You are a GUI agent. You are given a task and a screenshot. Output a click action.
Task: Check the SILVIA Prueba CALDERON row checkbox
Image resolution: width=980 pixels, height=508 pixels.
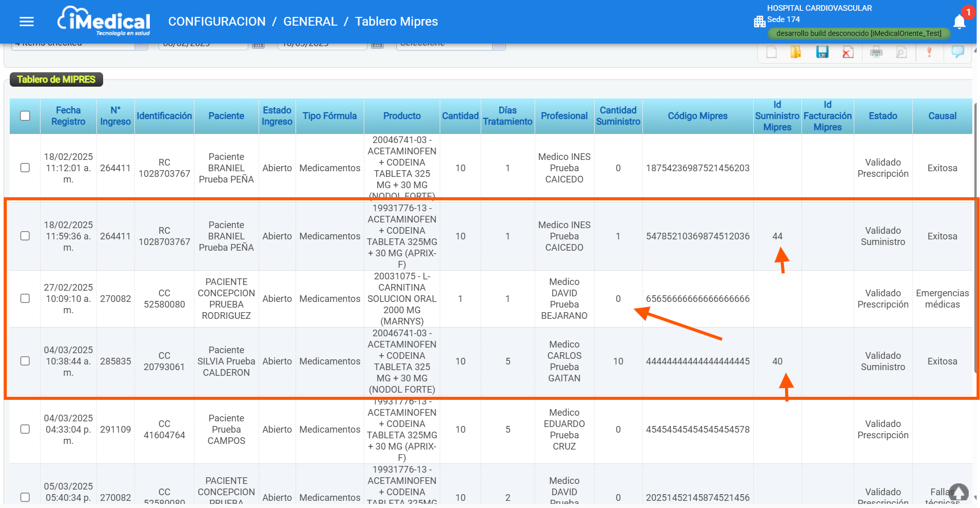25,361
